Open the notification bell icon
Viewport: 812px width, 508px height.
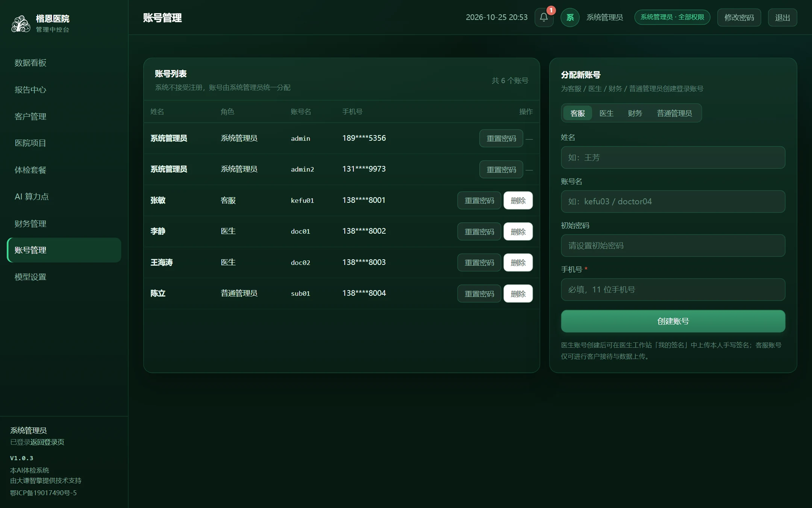(544, 17)
